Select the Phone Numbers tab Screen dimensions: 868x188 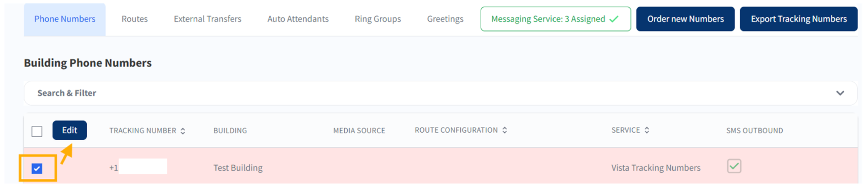[x=65, y=19]
